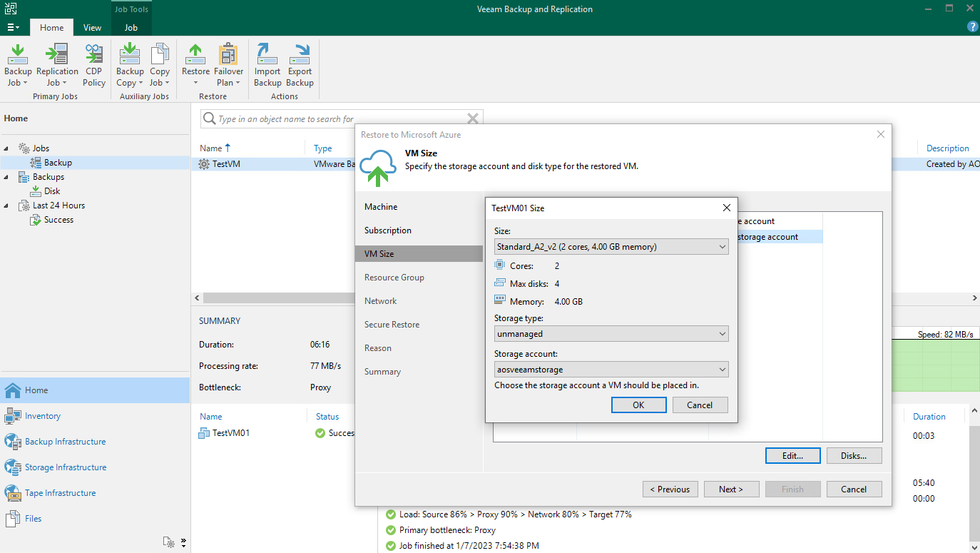Click the search magnifier icon
This screenshot has height=553, width=980.
tap(210, 118)
